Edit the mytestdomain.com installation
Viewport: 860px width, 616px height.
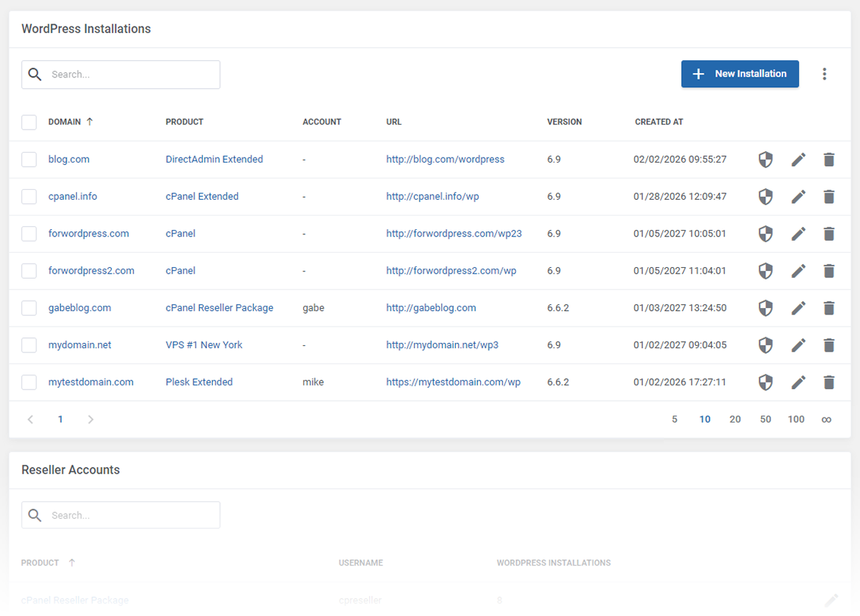coord(798,383)
